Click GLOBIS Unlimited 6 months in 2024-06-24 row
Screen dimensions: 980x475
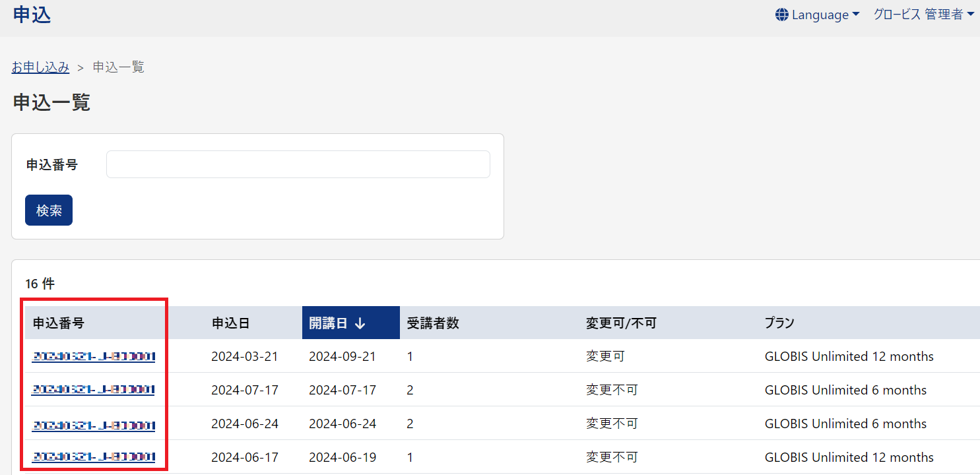click(x=845, y=424)
